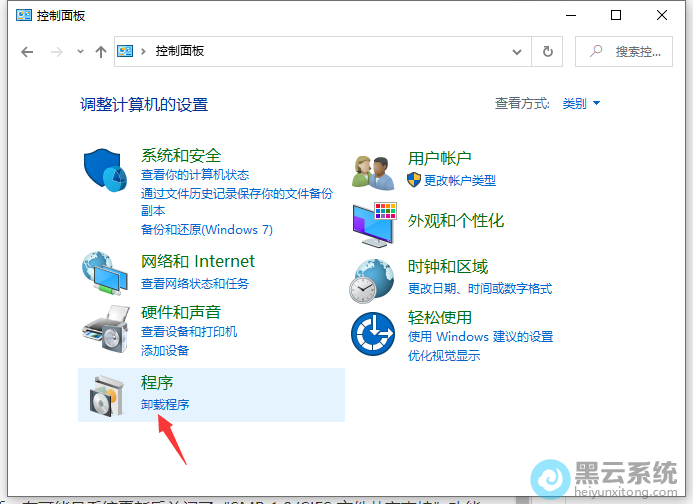Click the refresh button in address bar
The width and height of the screenshot is (693, 504).
click(547, 51)
